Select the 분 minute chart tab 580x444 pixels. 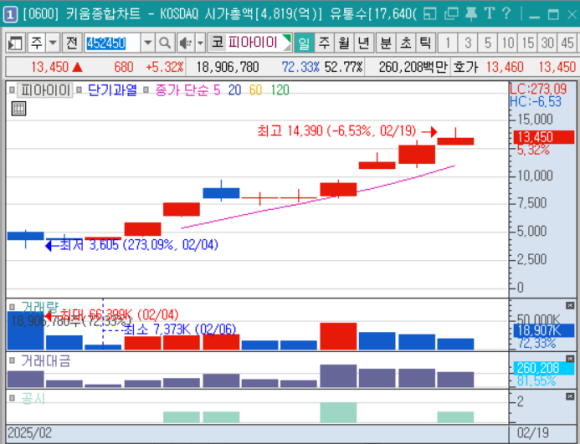coord(386,43)
